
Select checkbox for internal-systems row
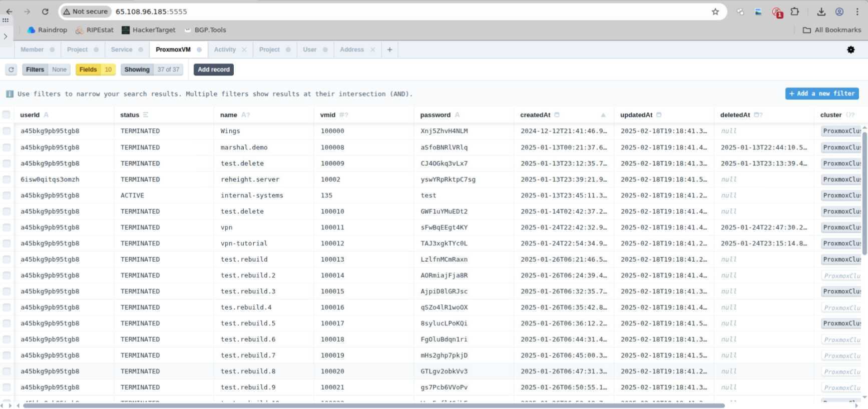(x=7, y=195)
